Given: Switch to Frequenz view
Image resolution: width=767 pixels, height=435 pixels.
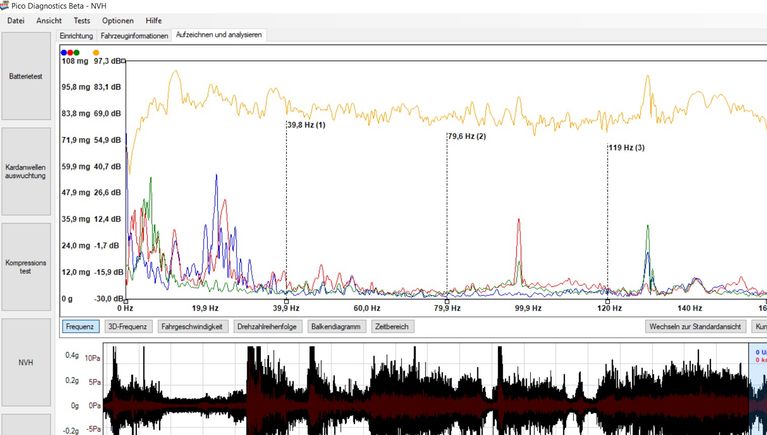Looking at the screenshot, I should pos(81,326).
